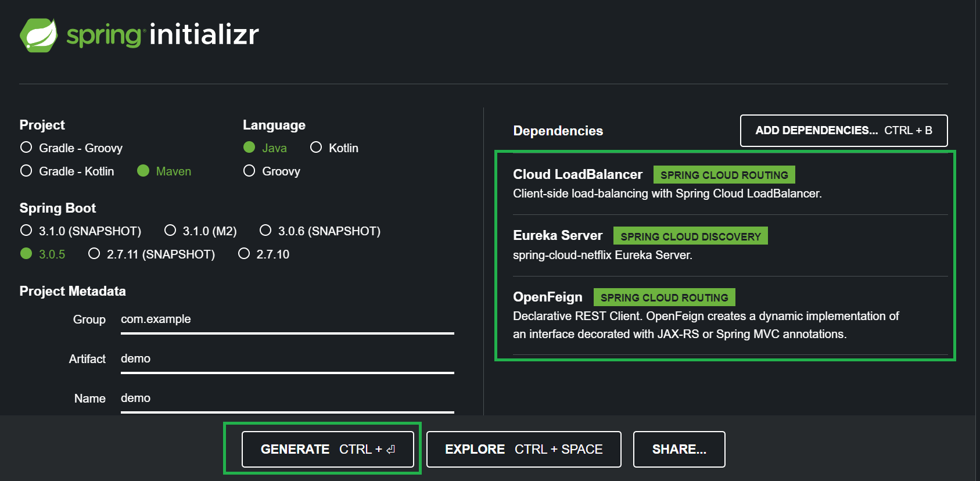980x481 pixels.
Task: Select Spring Boot version 2.7.10
Action: tap(244, 254)
